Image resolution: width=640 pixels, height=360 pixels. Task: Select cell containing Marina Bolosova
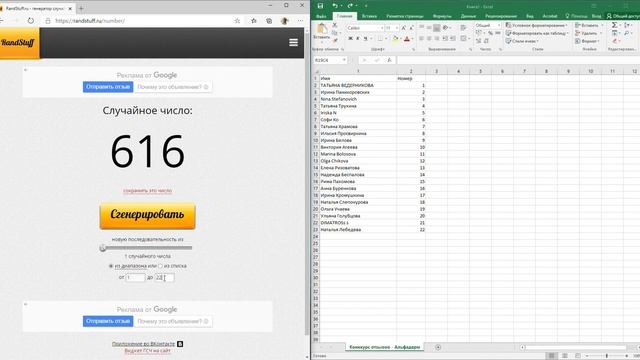pos(357,154)
